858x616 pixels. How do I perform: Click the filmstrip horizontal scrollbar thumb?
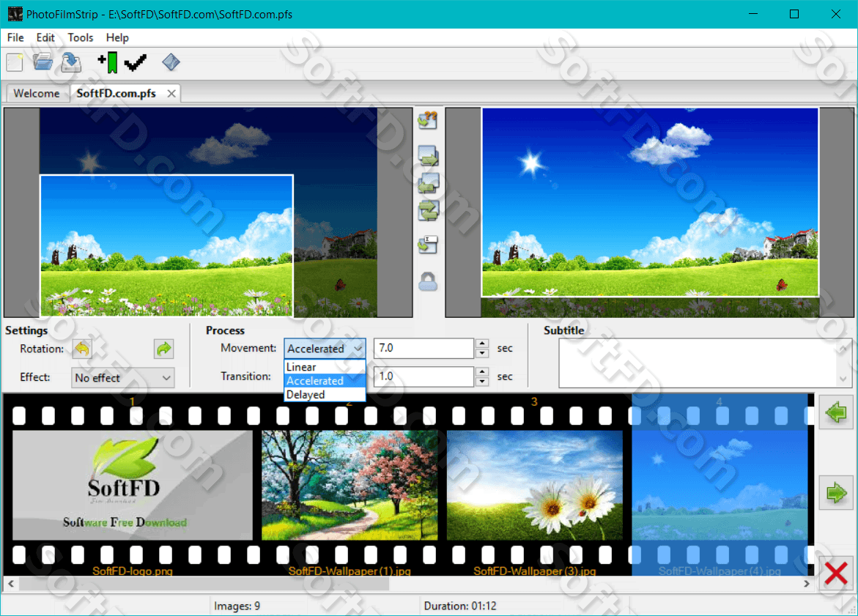204,584
